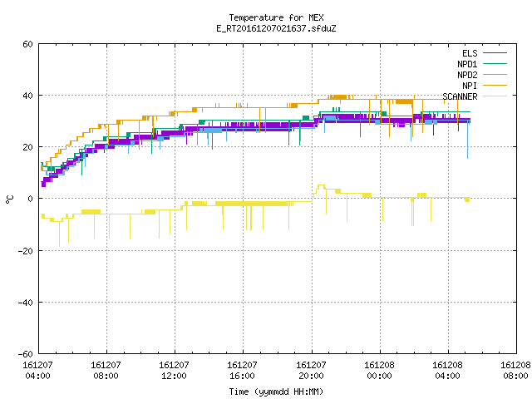The width and height of the screenshot is (532, 399).
Task: Click the green NPD1 legend line
Action: 495,63
